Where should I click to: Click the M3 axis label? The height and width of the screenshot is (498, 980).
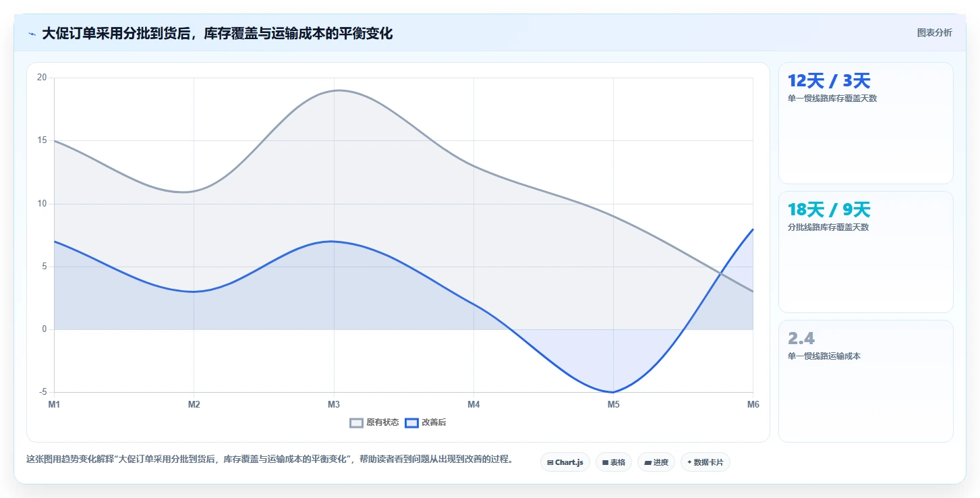pyautogui.click(x=334, y=405)
